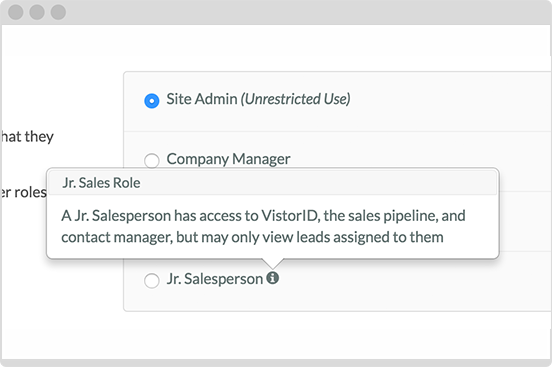Click the Site Admin (Unrestricted Use) label
552x368 pixels.
pyautogui.click(x=258, y=99)
